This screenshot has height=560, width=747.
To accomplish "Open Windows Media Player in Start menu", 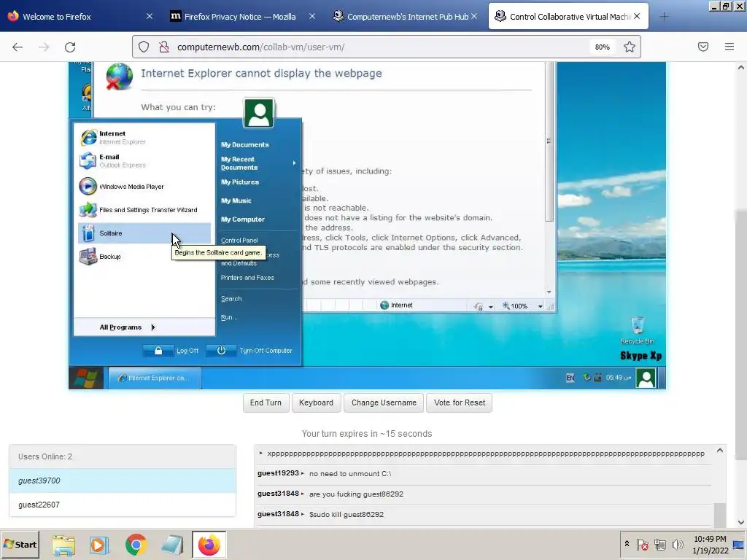I will [x=144, y=186].
